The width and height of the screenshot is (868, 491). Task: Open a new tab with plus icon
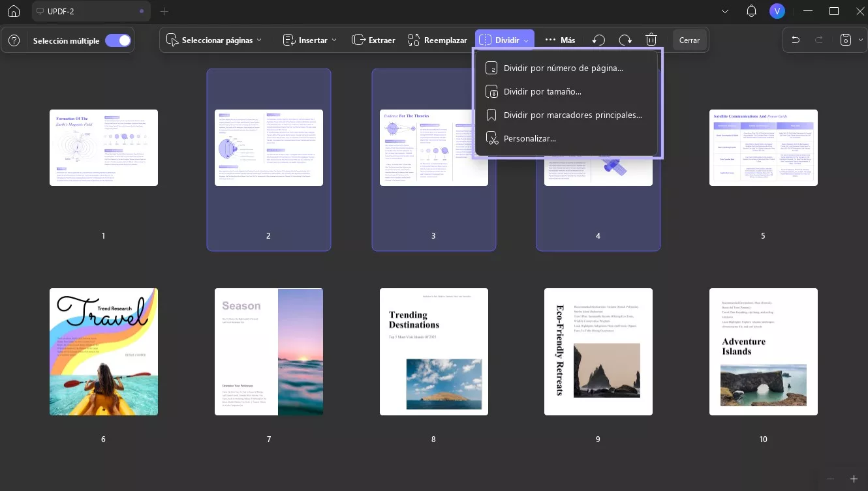164,11
